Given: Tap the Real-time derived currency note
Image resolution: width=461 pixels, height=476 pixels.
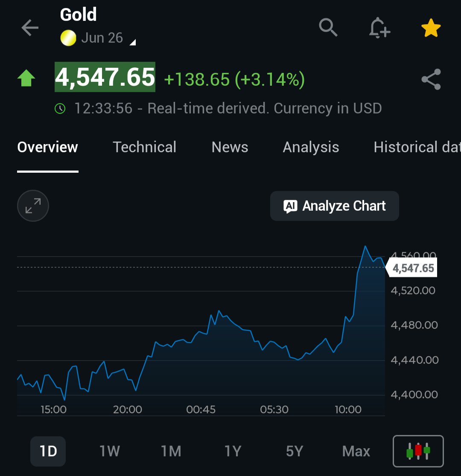Looking at the screenshot, I should [264, 108].
